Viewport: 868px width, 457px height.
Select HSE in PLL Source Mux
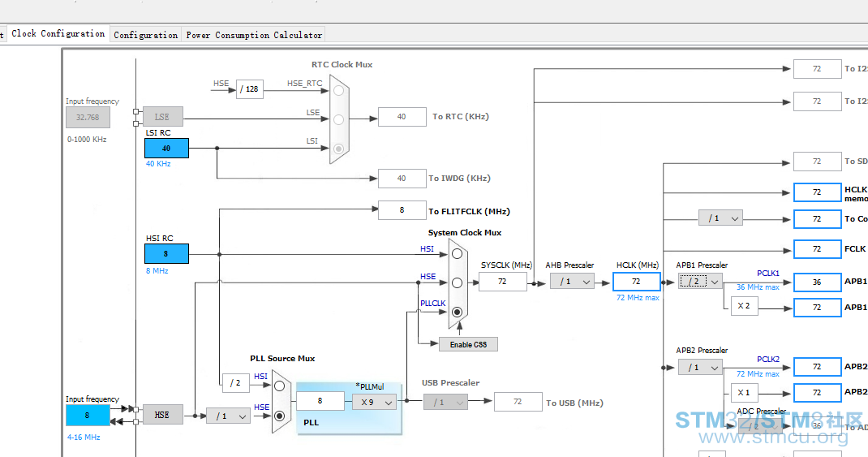click(280, 416)
